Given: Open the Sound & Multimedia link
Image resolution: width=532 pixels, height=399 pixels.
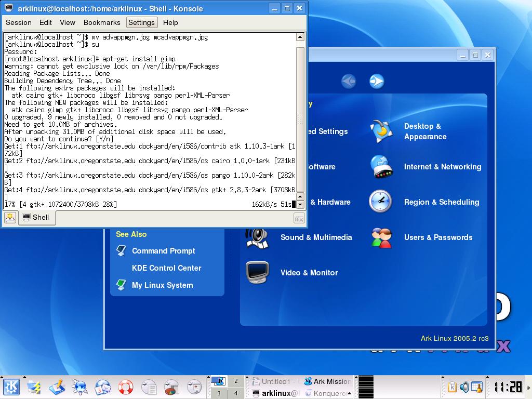Looking at the screenshot, I should (x=316, y=237).
